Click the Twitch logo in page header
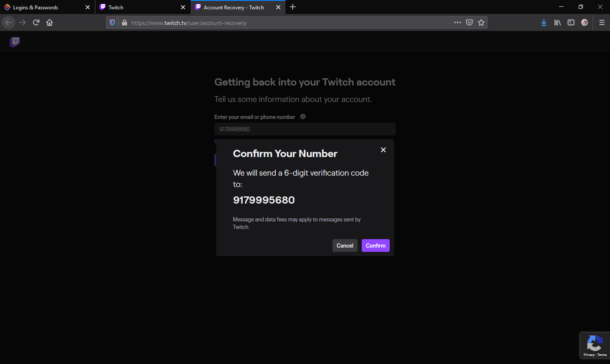This screenshot has width=610, height=364. click(15, 41)
